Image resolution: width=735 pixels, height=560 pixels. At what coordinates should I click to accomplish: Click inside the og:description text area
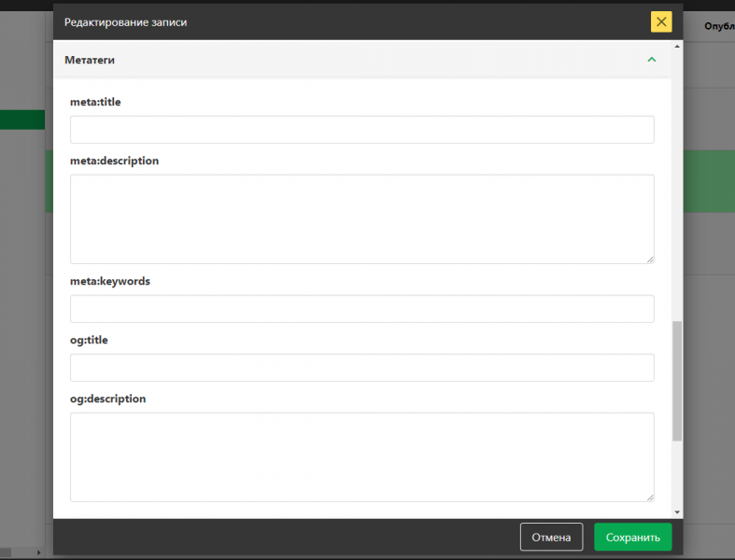click(x=361, y=456)
